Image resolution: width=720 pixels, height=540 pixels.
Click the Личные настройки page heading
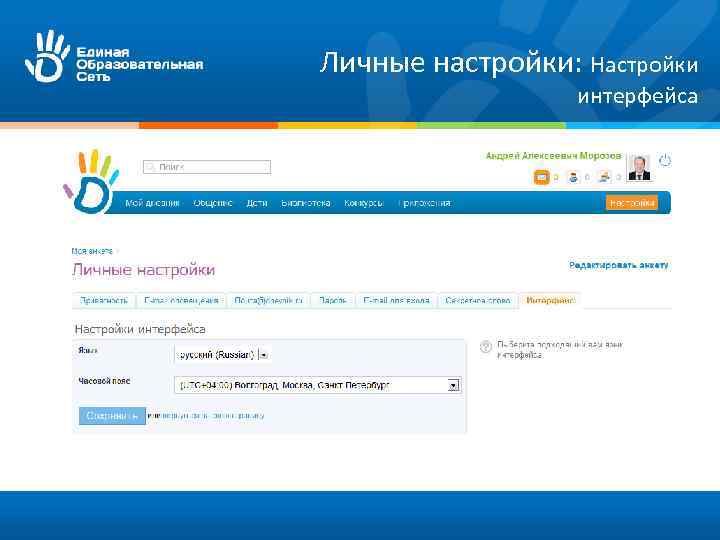pos(143,270)
